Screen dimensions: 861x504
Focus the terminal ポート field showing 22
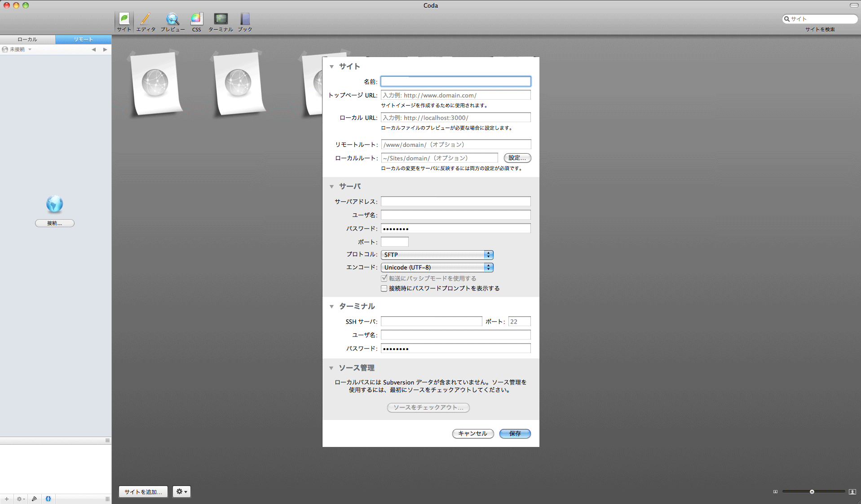tap(520, 321)
